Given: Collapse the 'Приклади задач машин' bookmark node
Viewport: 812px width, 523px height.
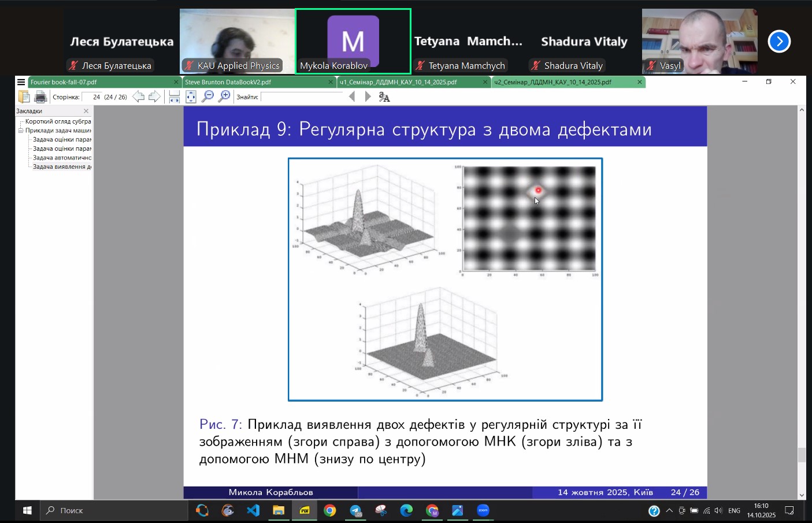Looking at the screenshot, I should click(21, 131).
